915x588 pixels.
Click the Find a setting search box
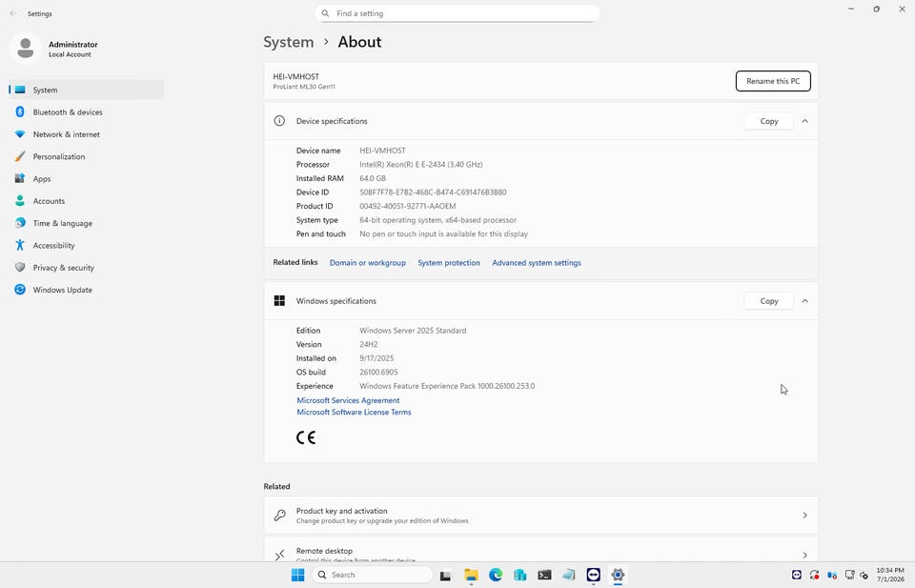(457, 13)
